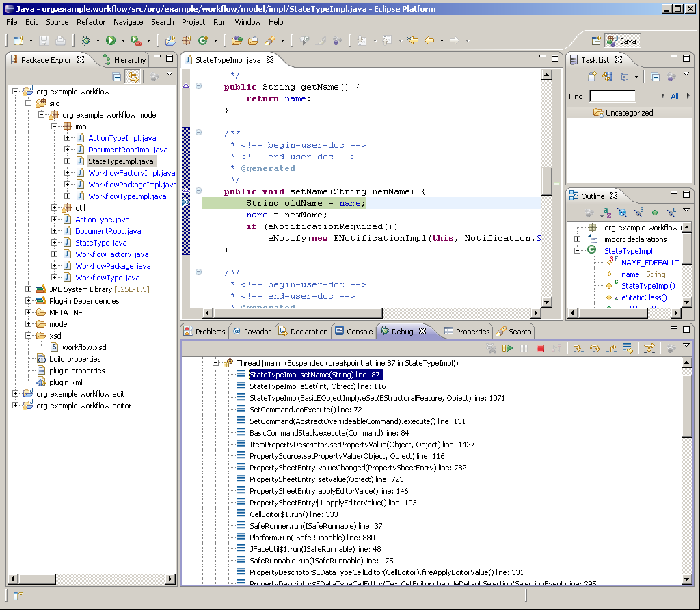Click the New Task icon in Task List

592,77
